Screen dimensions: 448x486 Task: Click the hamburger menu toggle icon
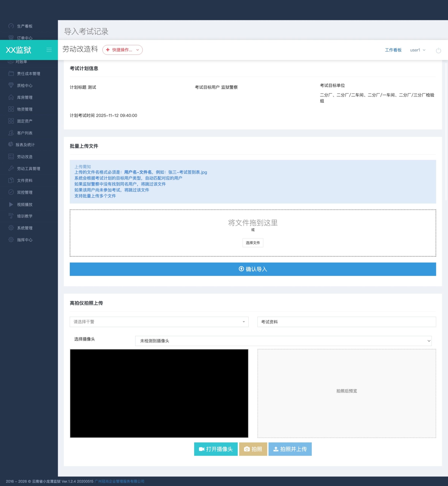(49, 50)
